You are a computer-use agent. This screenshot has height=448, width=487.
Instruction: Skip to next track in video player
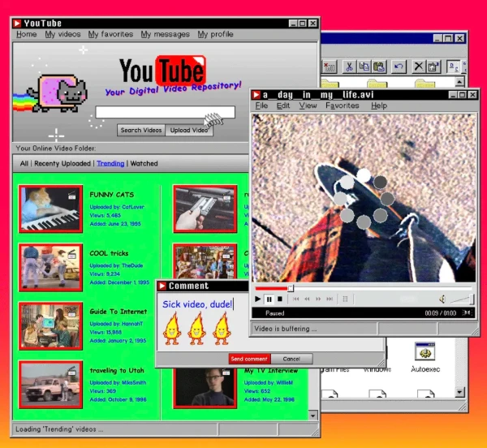330,299
